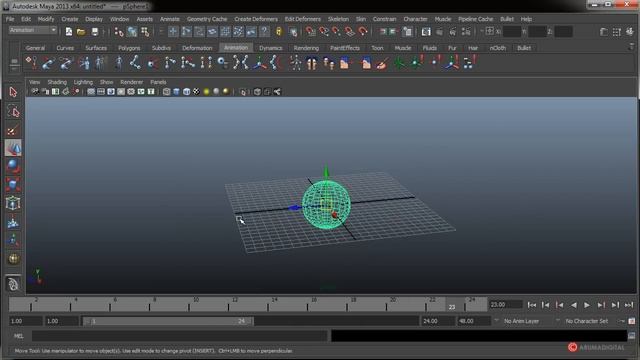Image resolution: width=640 pixels, height=360 pixels.
Task: Open a scene with the folder icon
Action: tap(81, 31)
